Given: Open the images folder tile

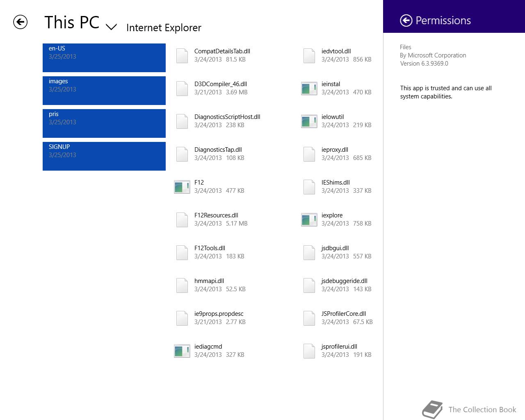Looking at the screenshot, I should (x=104, y=91).
